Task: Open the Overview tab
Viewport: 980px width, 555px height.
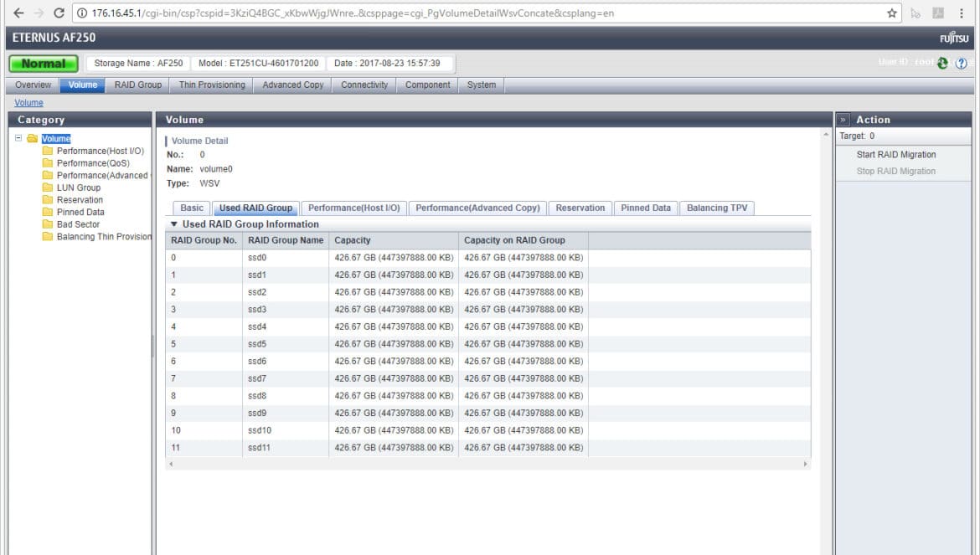Action: (x=34, y=85)
